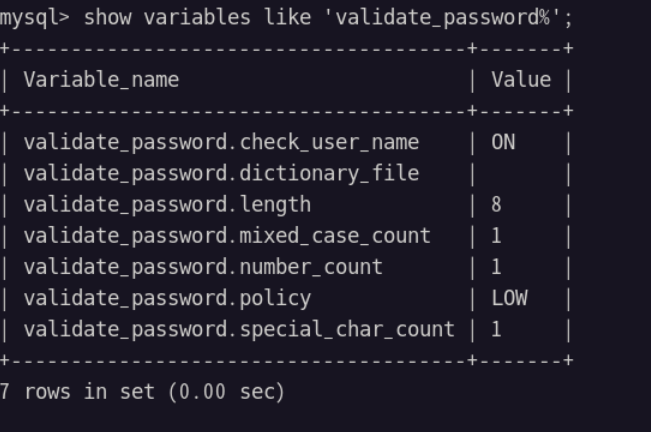
Task: Select validate_password.dictionary_file variable name
Action: [x=221, y=174]
